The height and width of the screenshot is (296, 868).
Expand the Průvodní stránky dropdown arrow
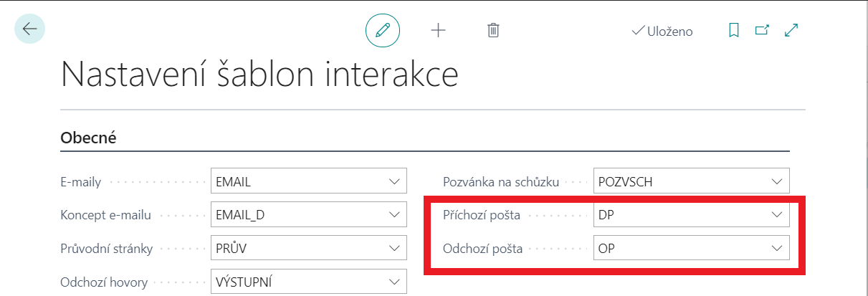tap(394, 248)
